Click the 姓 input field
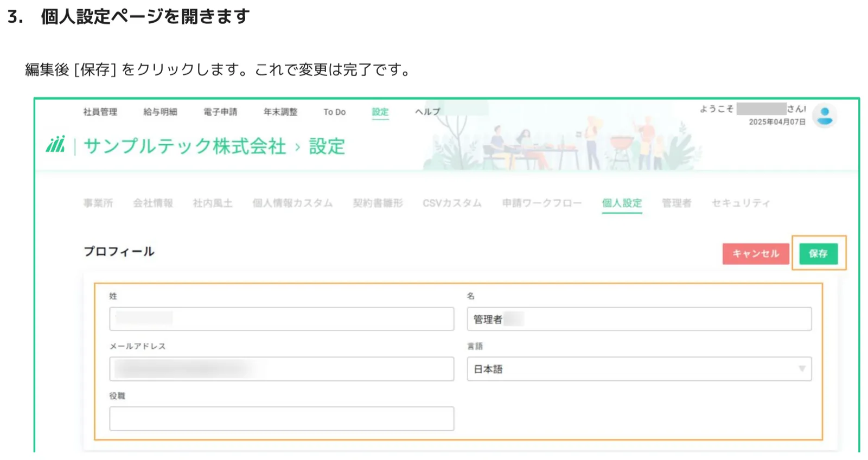The width and height of the screenshot is (868, 460). (x=282, y=319)
